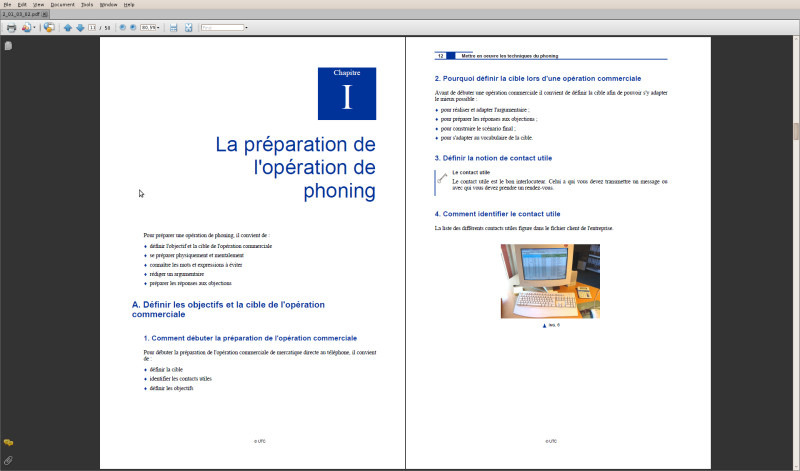Open the Comments panel in sidebar

point(8,441)
